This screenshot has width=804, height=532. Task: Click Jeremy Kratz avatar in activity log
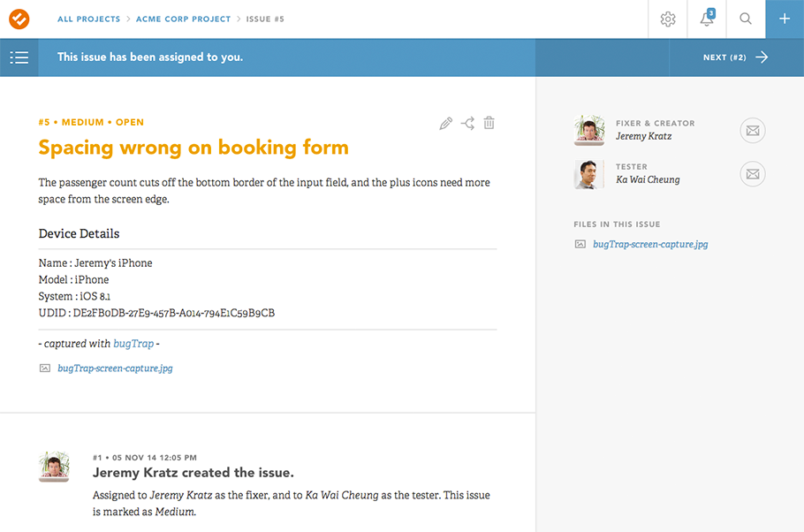pyautogui.click(x=54, y=467)
